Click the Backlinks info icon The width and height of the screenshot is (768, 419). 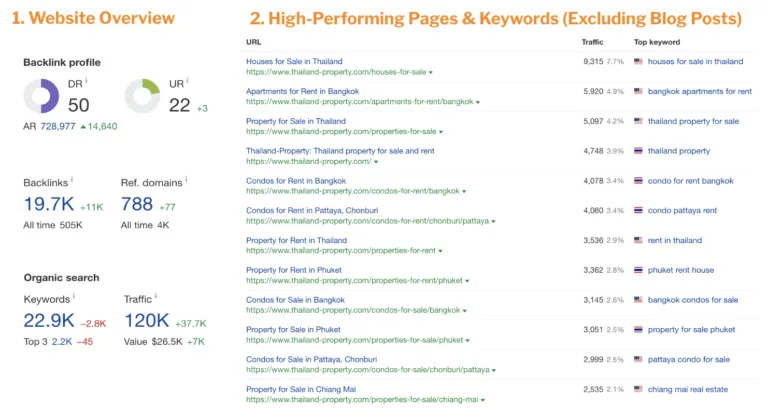point(72,179)
